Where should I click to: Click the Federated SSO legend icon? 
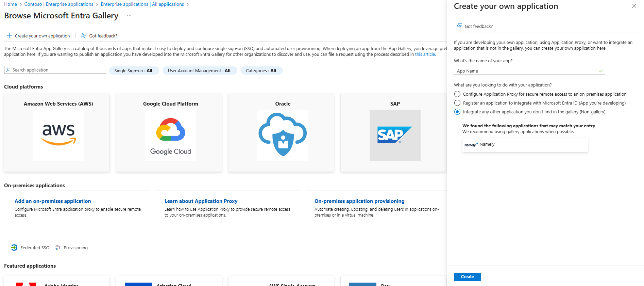coord(14,248)
